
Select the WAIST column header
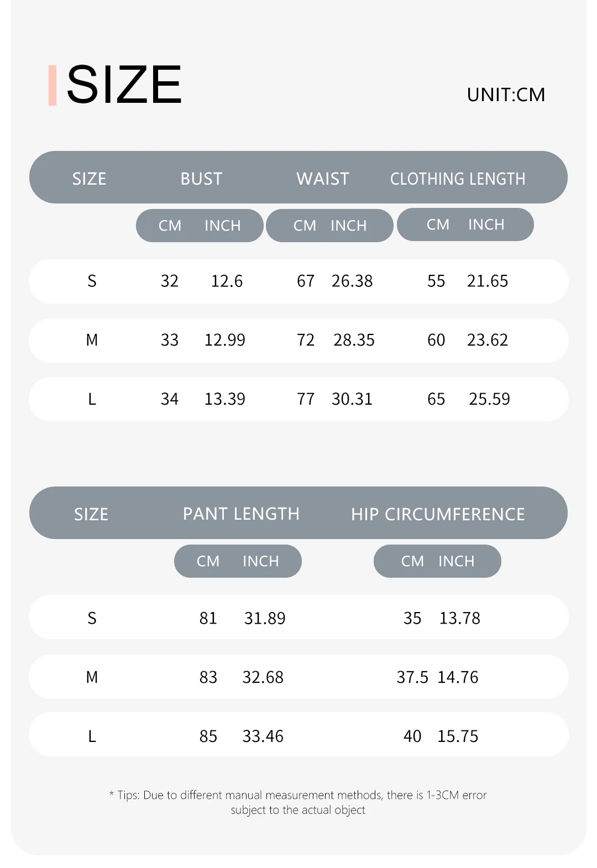323,179
